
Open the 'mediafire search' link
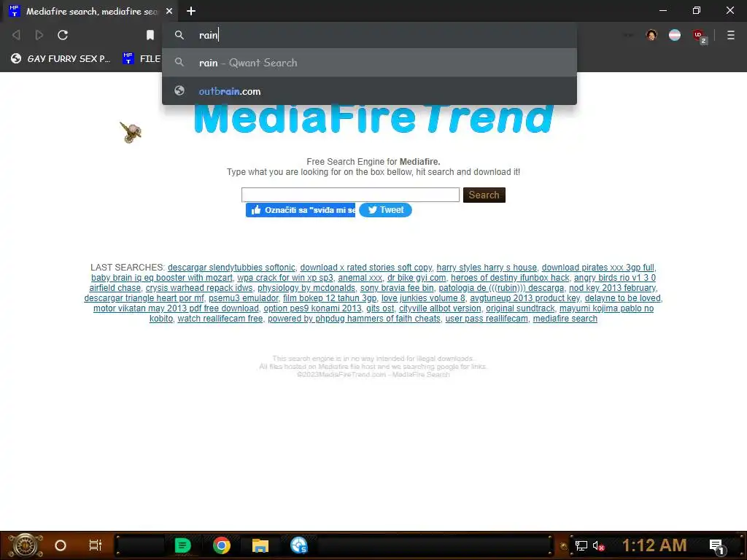pyautogui.click(x=565, y=319)
